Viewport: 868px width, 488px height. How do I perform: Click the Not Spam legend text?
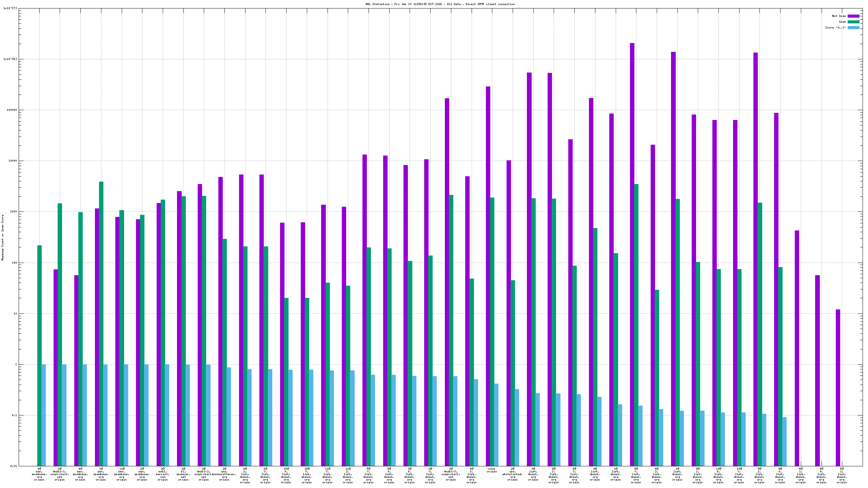tap(839, 16)
